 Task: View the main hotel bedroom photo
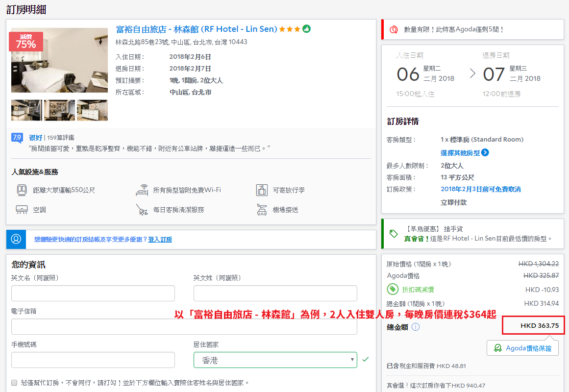coord(59,60)
